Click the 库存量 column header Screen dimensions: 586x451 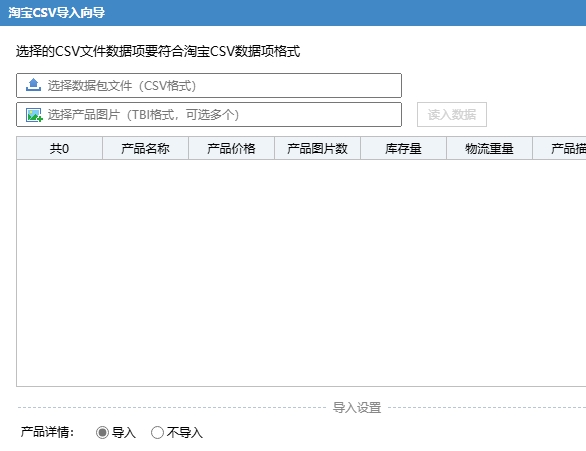coord(403,148)
